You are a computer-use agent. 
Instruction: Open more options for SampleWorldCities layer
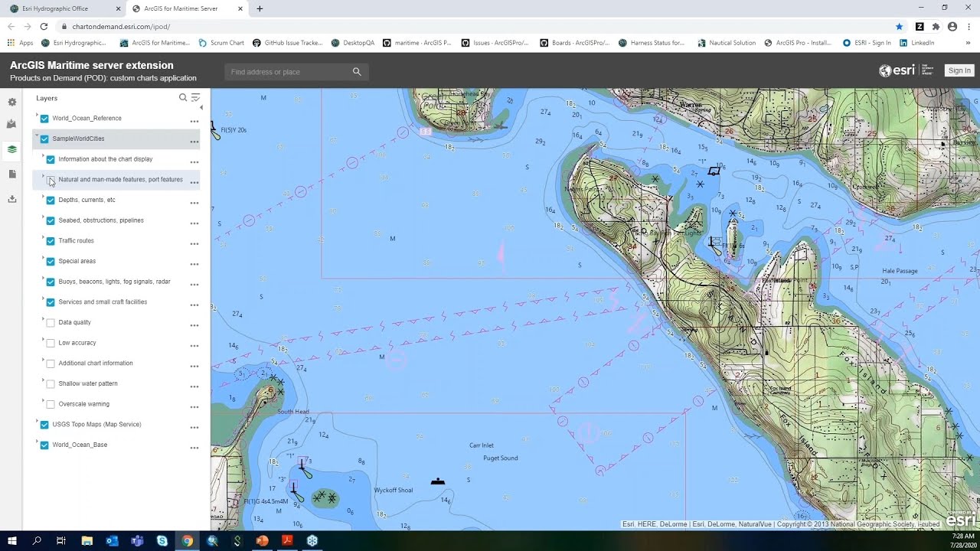click(194, 142)
